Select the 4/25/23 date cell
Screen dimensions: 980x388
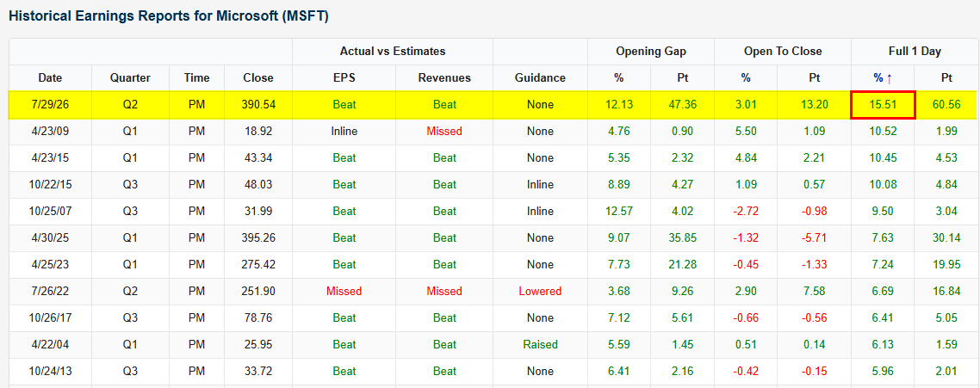50,264
